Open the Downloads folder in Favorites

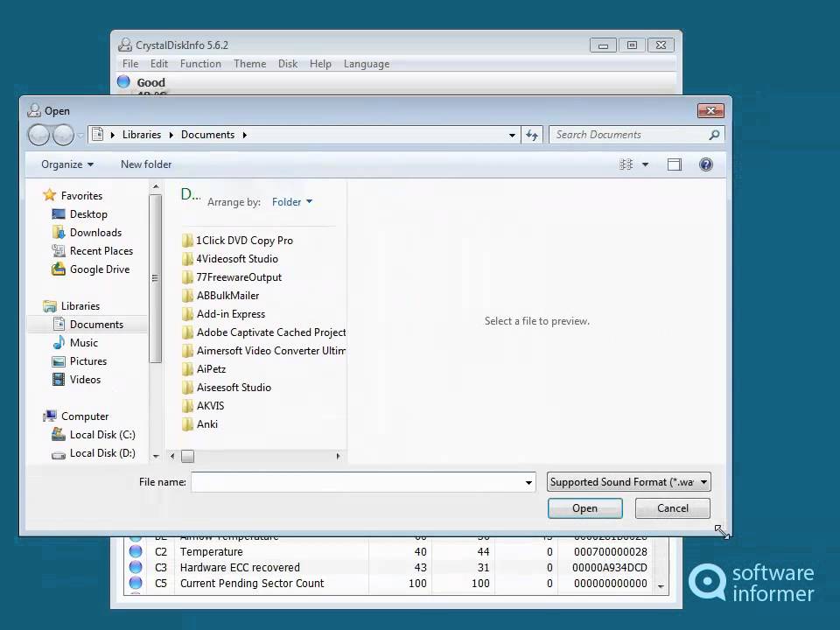(x=87, y=233)
